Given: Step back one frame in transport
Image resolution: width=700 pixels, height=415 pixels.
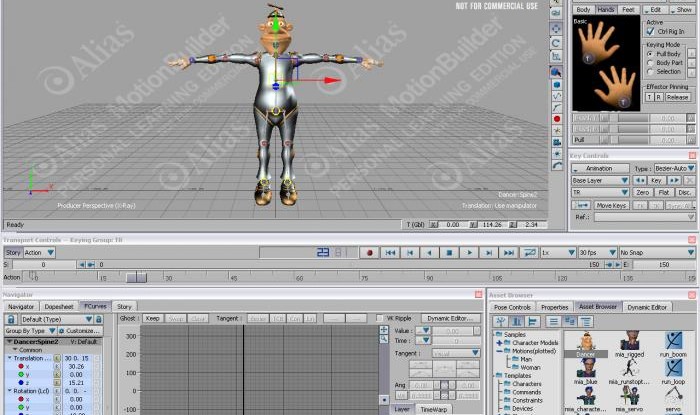Looking at the screenshot, I should pos(409,253).
